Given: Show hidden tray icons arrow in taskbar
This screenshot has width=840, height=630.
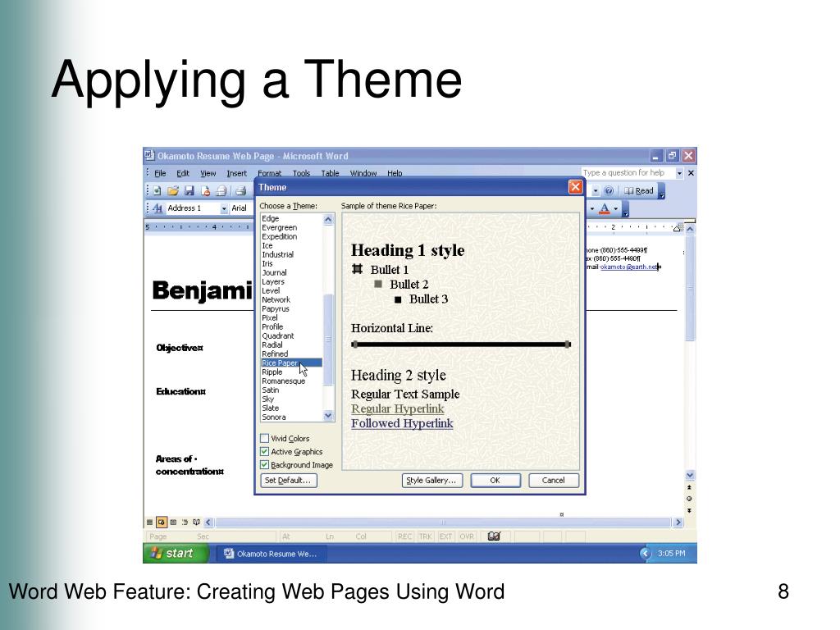Looking at the screenshot, I should pos(646,554).
